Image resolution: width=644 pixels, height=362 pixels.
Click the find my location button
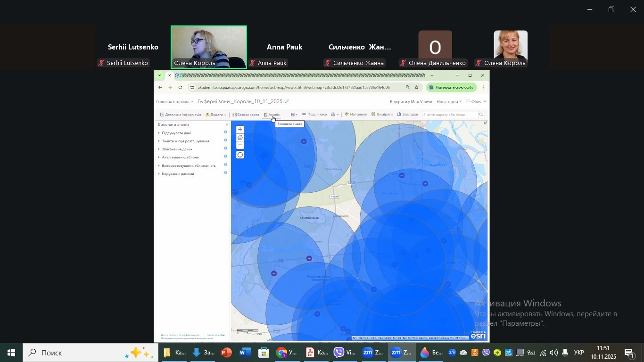click(x=240, y=155)
